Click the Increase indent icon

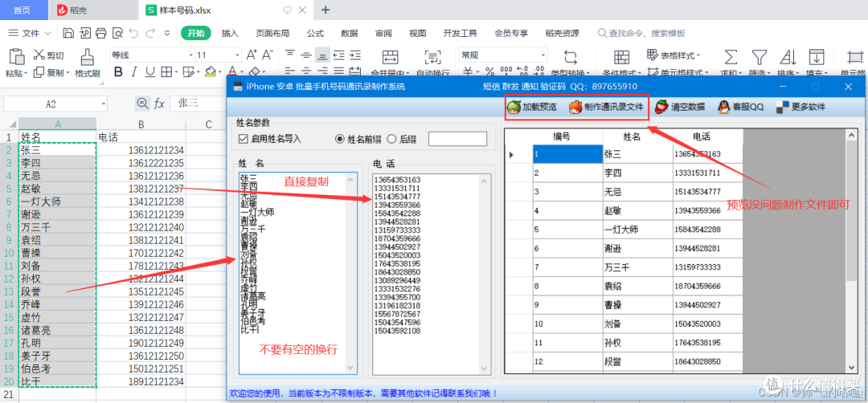(x=355, y=55)
